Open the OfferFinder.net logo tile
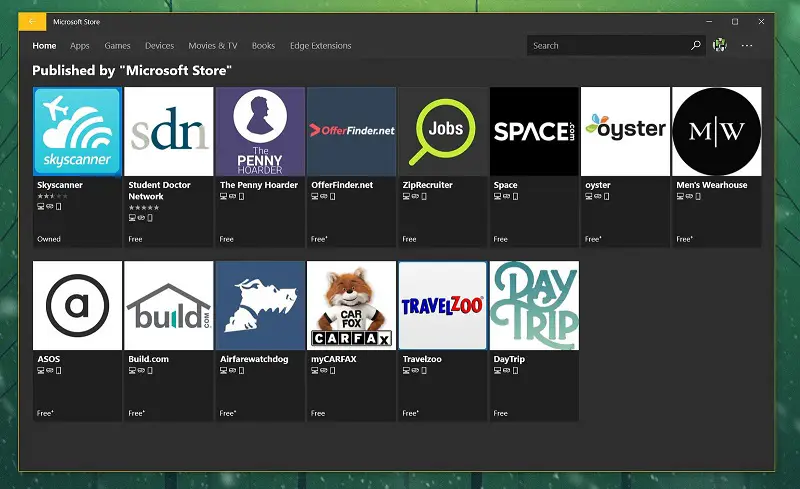The height and width of the screenshot is (489, 800). tap(352, 131)
